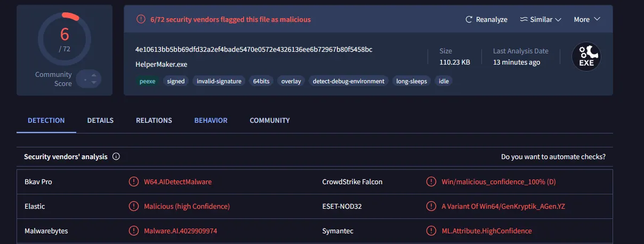This screenshot has width=644, height=244.
Task: Click the idle tag
Action: click(x=444, y=81)
